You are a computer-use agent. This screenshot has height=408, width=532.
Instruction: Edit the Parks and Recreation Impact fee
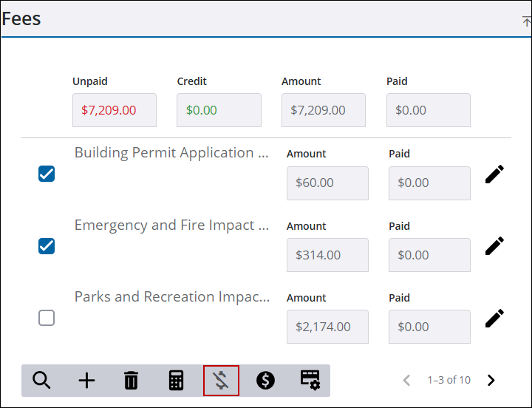494,318
